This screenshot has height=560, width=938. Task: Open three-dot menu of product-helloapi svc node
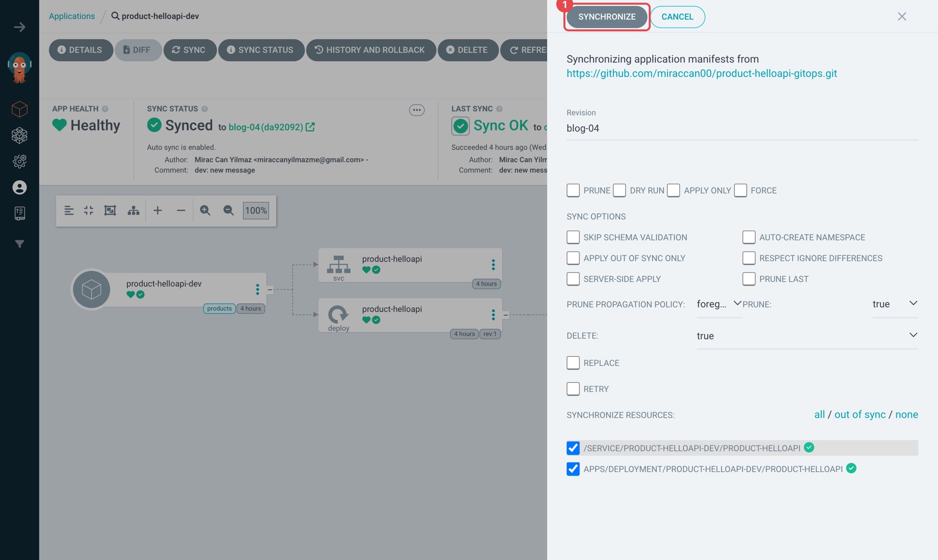coord(493,265)
